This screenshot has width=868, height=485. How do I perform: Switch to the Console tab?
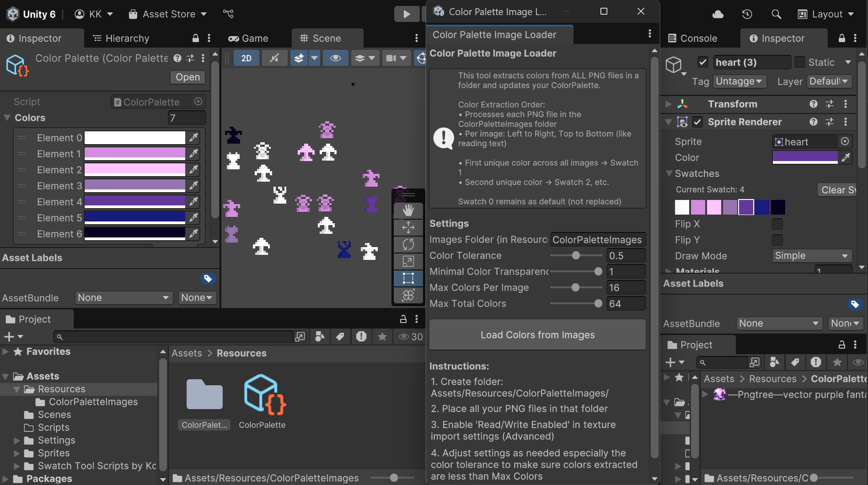(692, 38)
